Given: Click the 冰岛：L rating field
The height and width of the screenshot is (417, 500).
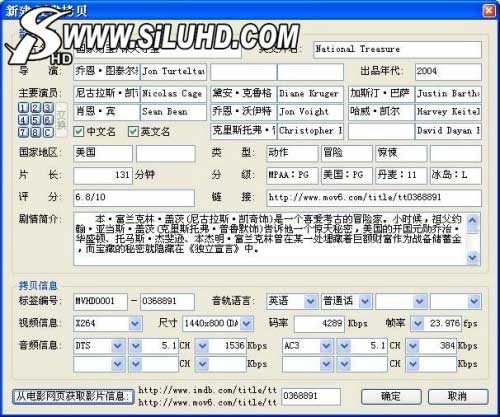Looking at the screenshot, I should pyautogui.click(x=456, y=175).
